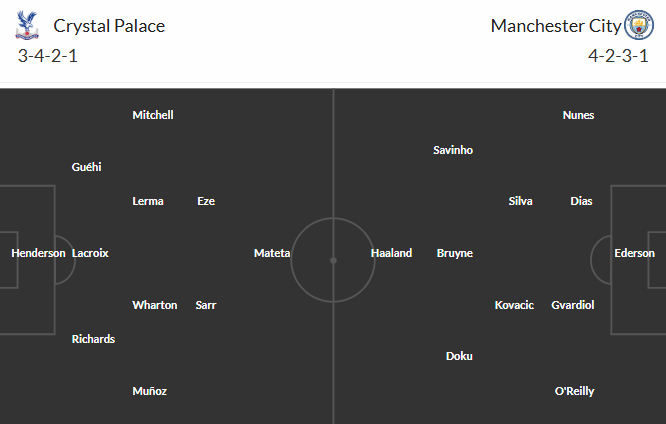Select Haaland on the pitch

(391, 253)
